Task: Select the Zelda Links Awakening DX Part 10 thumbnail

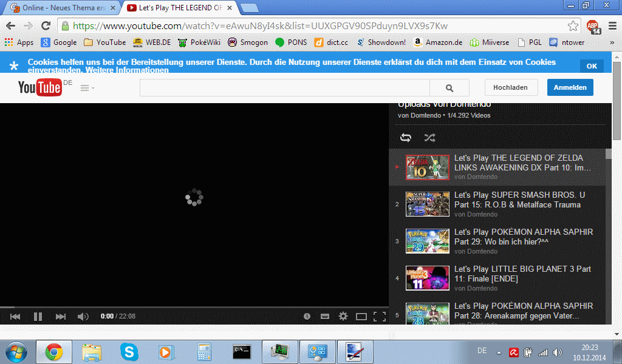Action: pyautogui.click(x=427, y=167)
